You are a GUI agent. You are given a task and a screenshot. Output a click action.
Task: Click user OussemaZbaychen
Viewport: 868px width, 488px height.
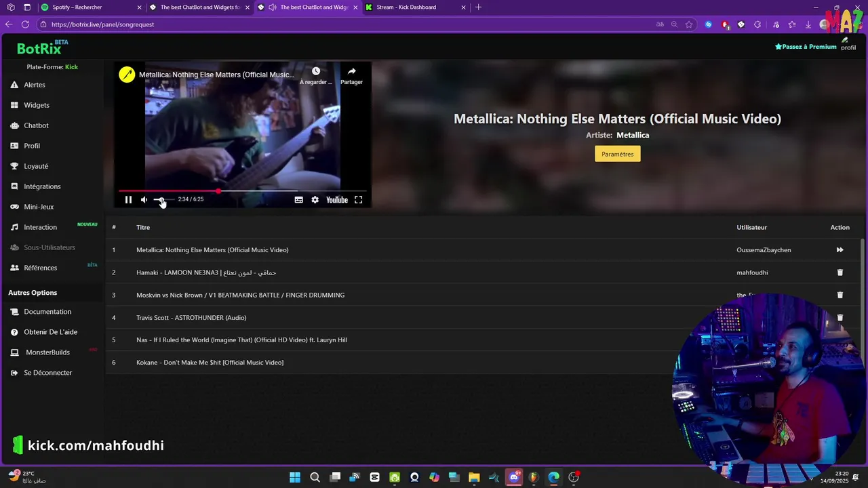pyautogui.click(x=764, y=250)
